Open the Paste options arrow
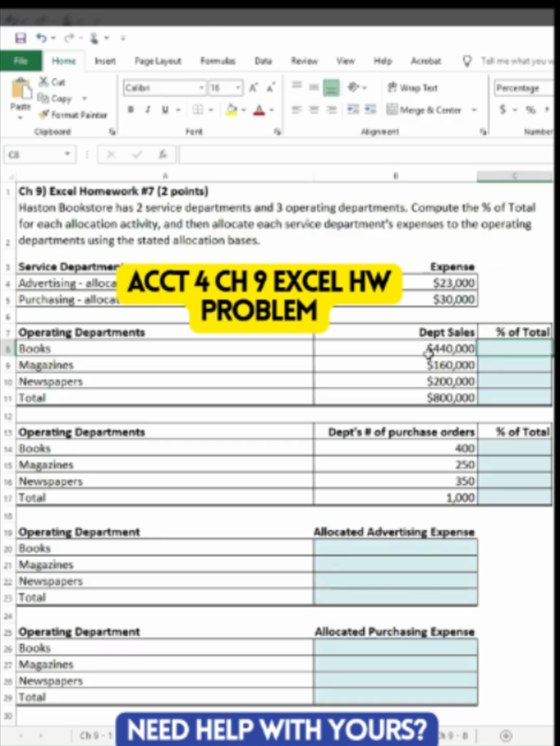The height and width of the screenshot is (746, 560). (20, 117)
